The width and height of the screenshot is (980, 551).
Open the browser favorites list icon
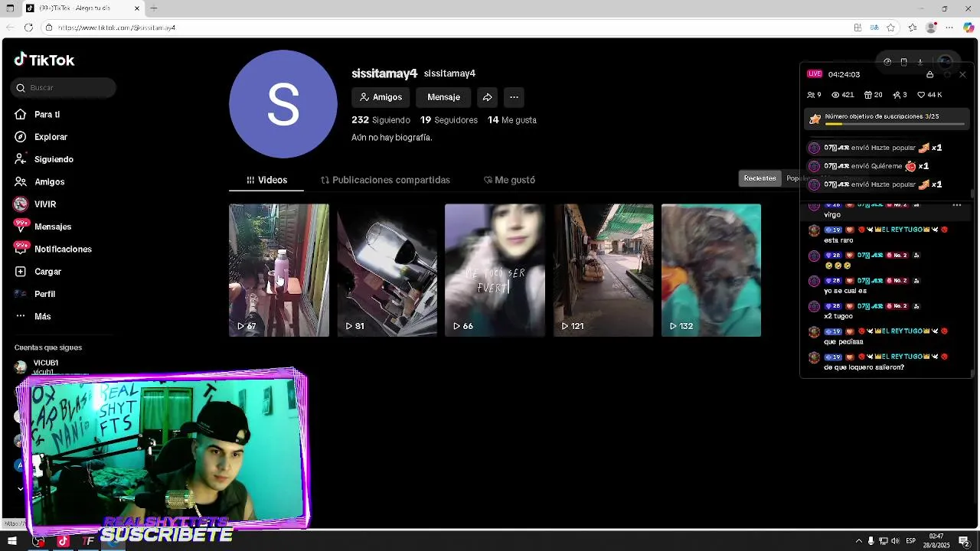(x=912, y=28)
